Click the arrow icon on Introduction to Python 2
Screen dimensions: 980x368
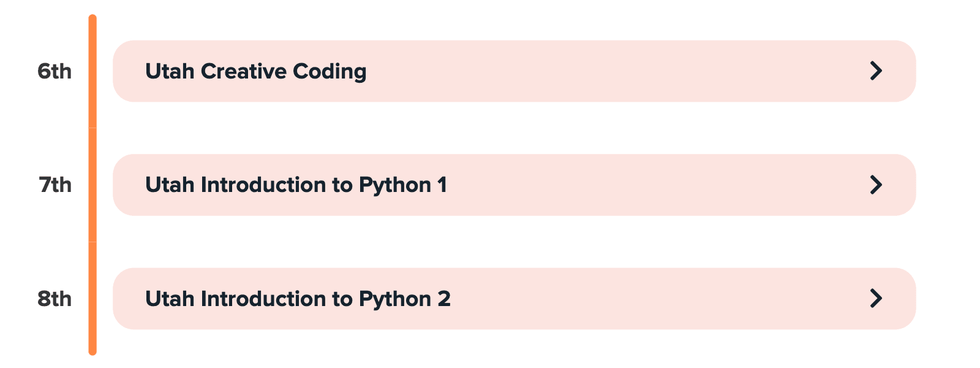[876, 299]
